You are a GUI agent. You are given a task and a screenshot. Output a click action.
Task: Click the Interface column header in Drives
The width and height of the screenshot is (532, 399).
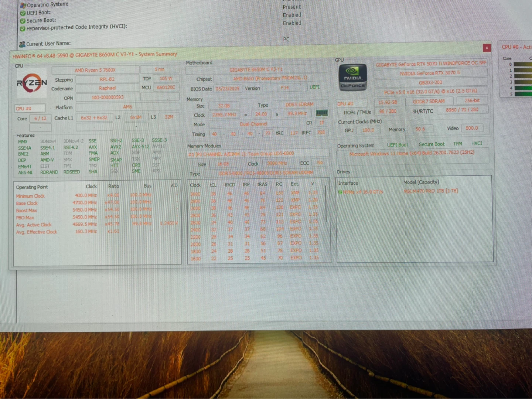coord(348,183)
